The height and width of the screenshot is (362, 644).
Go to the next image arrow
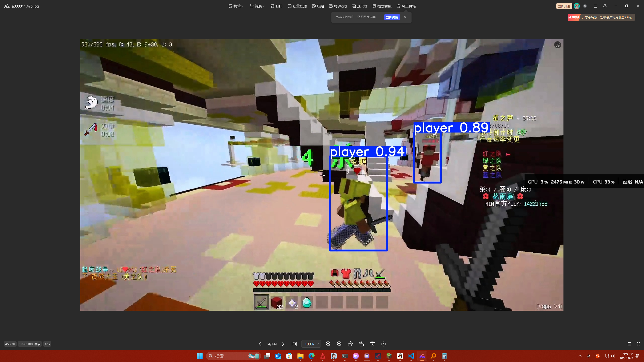pyautogui.click(x=283, y=344)
